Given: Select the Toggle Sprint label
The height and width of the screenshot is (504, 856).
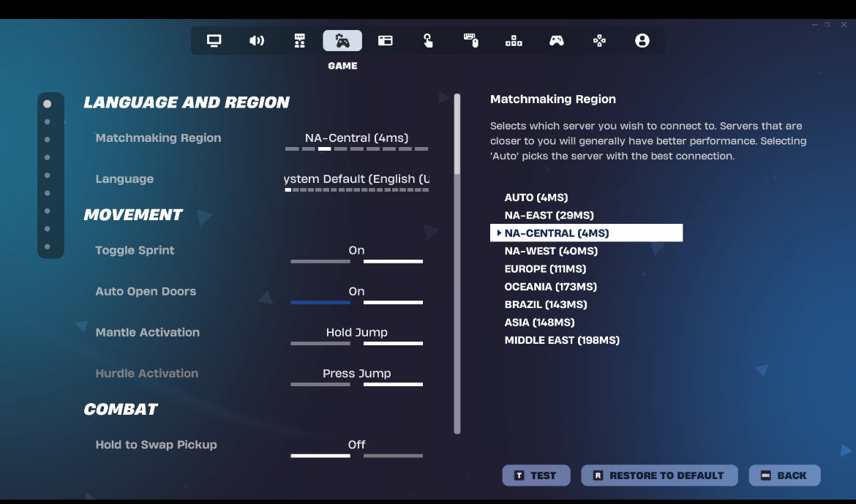Looking at the screenshot, I should click(135, 250).
